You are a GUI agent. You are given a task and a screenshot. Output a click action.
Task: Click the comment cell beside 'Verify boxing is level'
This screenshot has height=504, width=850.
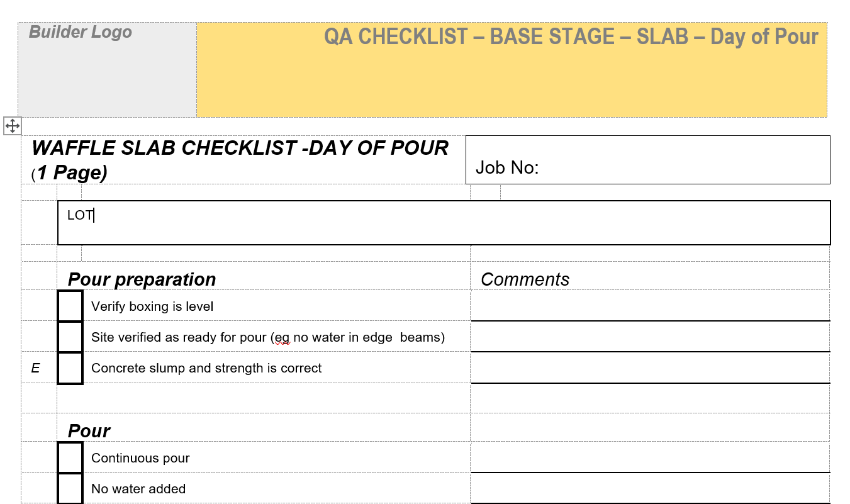point(649,306)
